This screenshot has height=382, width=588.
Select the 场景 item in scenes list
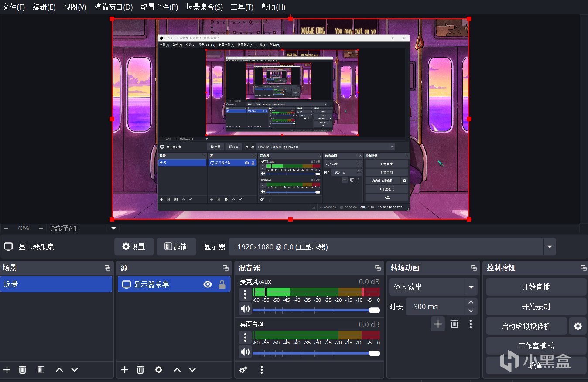[x=56, y=284]
